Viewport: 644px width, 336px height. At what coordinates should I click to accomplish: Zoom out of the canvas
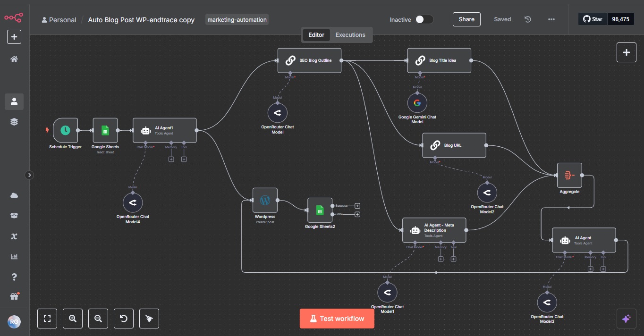coord(98,319)
